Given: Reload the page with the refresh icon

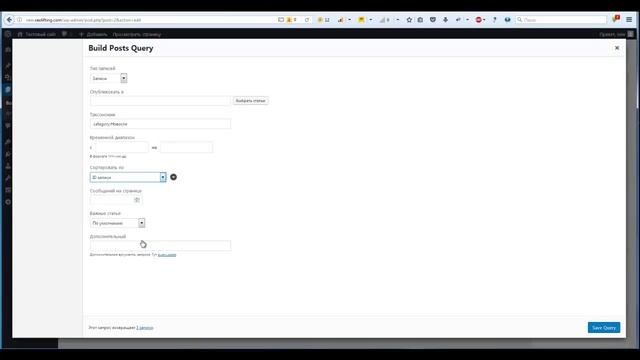Looking at the screenshot, I should tap(307, 20).
